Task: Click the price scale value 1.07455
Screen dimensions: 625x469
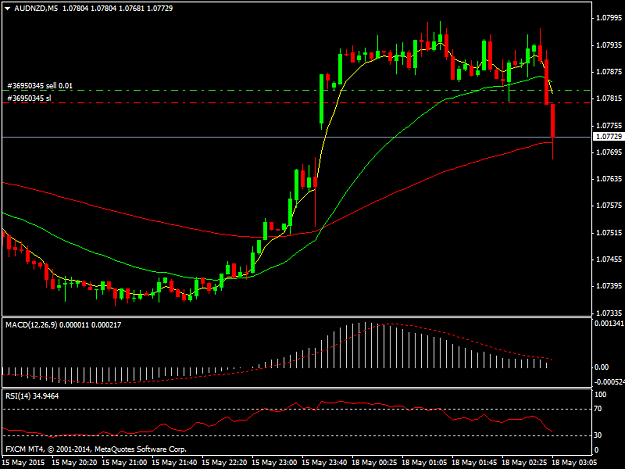Action: click(x=609, y=259)
